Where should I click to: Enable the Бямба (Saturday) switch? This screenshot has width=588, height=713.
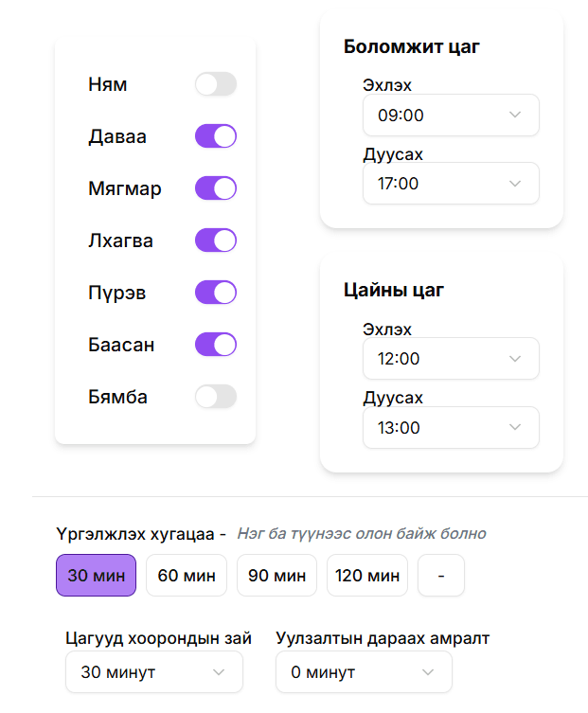tap(215, 397)
